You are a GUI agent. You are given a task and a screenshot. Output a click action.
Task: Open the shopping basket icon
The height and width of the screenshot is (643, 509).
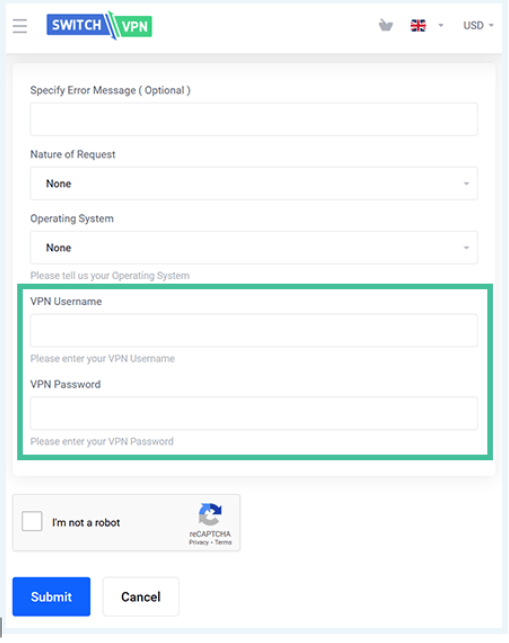click(x=386, y=25)
